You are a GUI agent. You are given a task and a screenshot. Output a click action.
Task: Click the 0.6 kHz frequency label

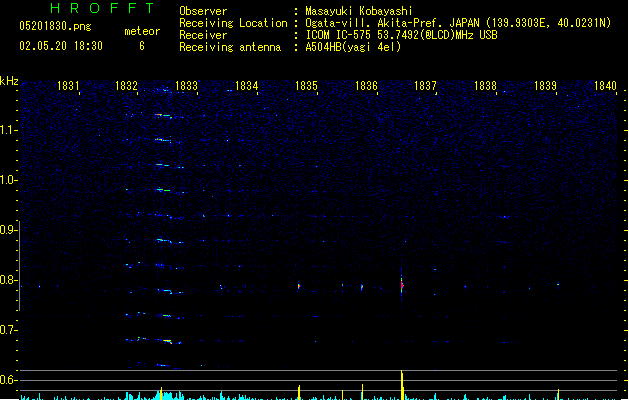tap(8, 380)
